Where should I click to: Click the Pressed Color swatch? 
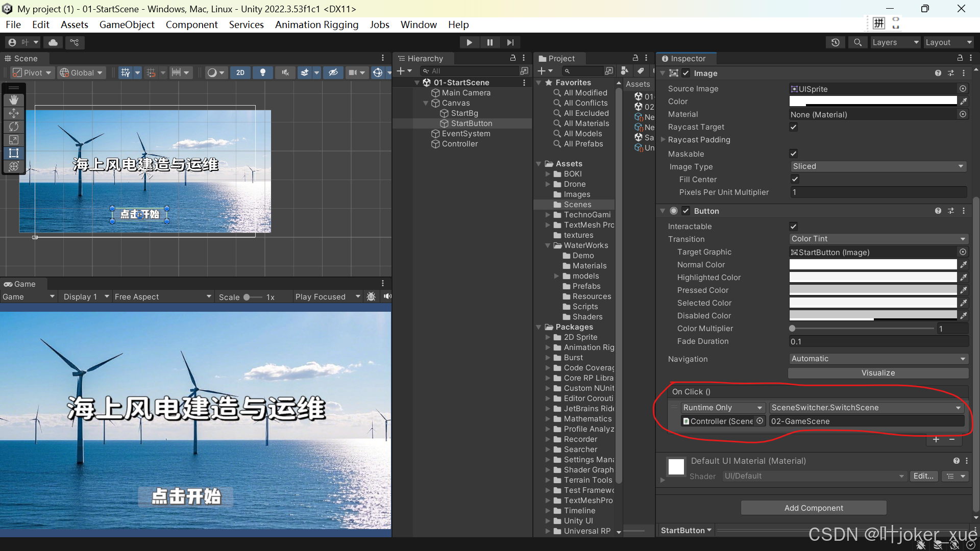(x=873, y=290)
